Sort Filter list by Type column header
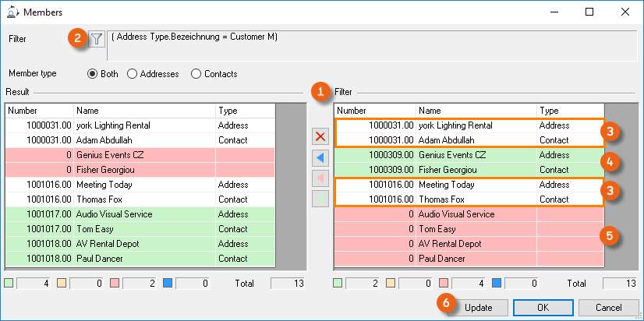Image resolution: width=644 pixels, height=321 pixels. point(569,111)
